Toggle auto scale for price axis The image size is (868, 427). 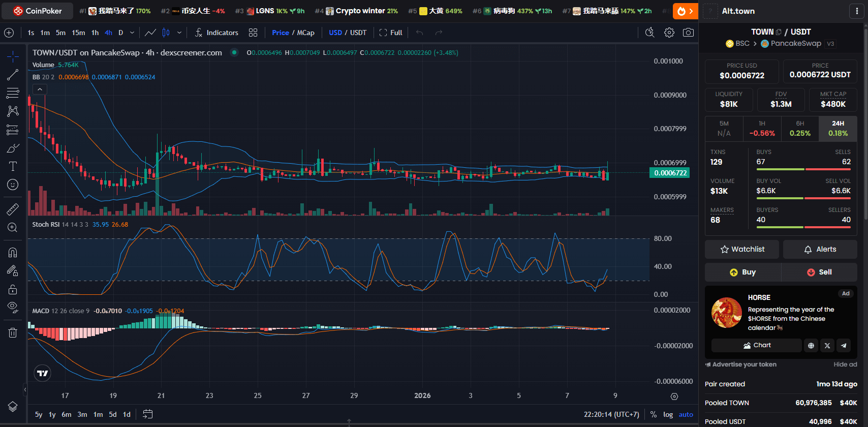(686, 414)
